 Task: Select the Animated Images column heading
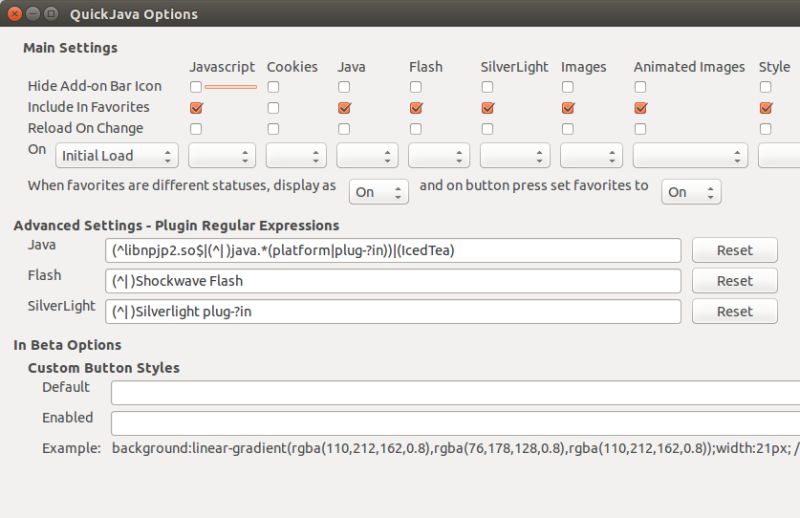[x=689, y=67]
